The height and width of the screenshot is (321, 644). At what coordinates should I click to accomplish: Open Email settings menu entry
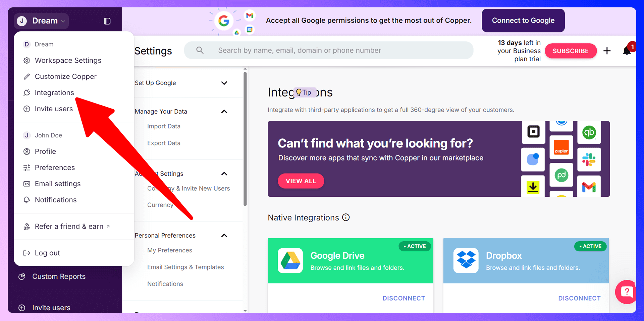(58, 184)
